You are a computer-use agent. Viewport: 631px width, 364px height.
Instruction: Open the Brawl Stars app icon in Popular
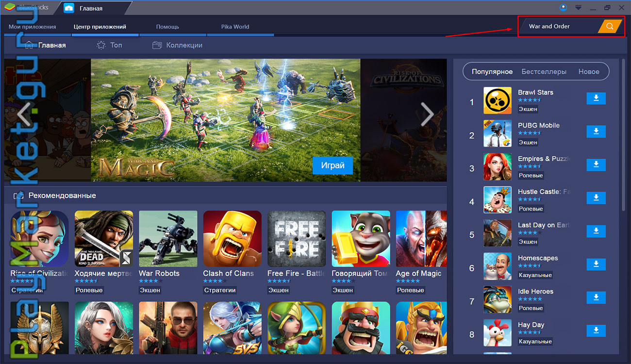(498, 100)
